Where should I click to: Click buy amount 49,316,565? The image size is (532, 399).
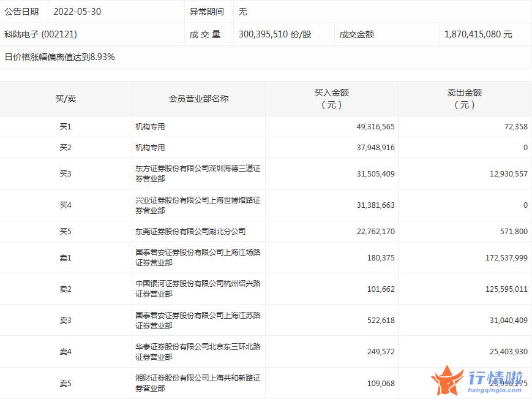[x=376, y=127]
